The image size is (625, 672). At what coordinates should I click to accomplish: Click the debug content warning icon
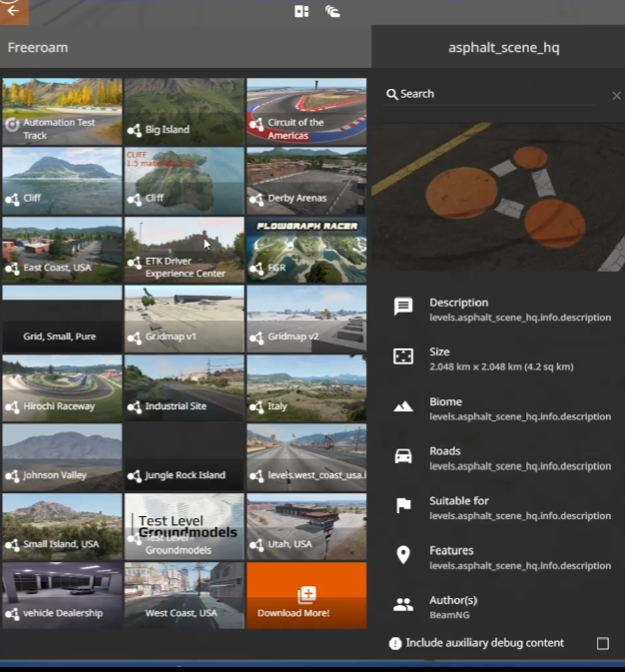(x=394, y=643)
